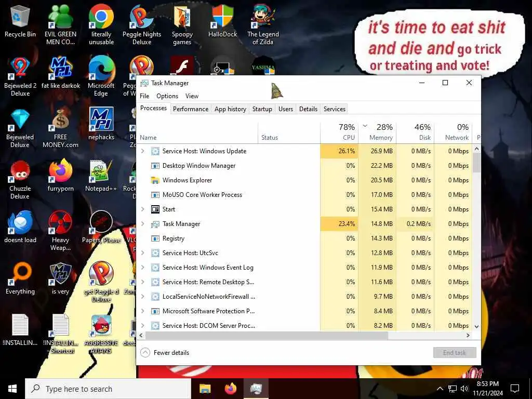Open Microsoft Edge desktop icon
The width and height of the screenshot is (532, 399).
coord(101,77)
